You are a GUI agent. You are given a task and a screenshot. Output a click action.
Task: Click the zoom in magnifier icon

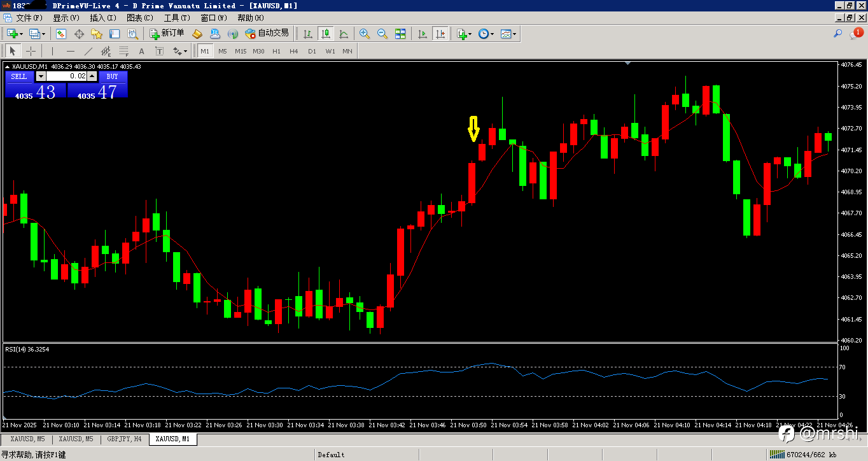365,33
